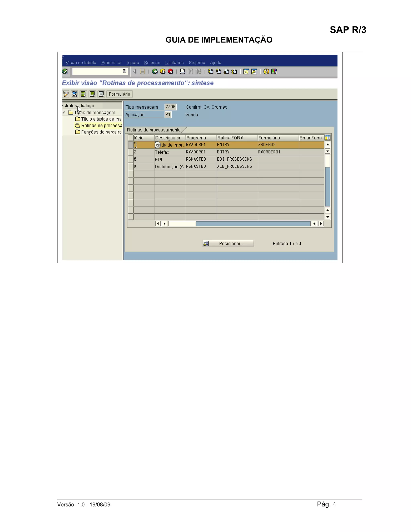Open the Seleção menu
411x532 pixels.
[x=152, y=63]
